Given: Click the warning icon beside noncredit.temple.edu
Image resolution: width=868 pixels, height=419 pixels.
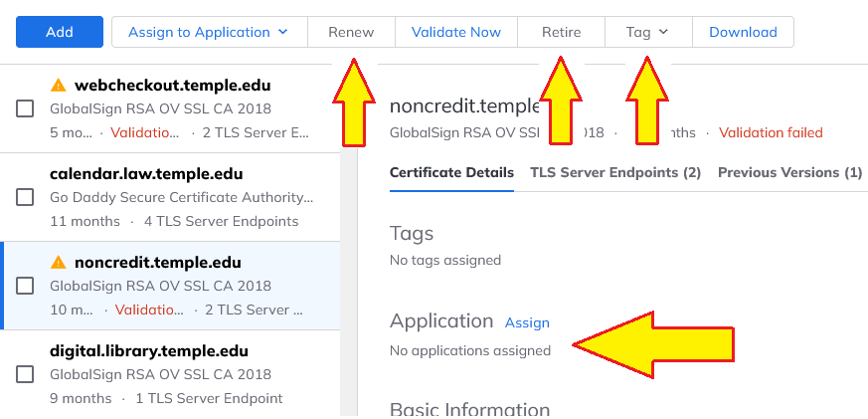Looking at the screenshot, I should (x=58, y=263).
